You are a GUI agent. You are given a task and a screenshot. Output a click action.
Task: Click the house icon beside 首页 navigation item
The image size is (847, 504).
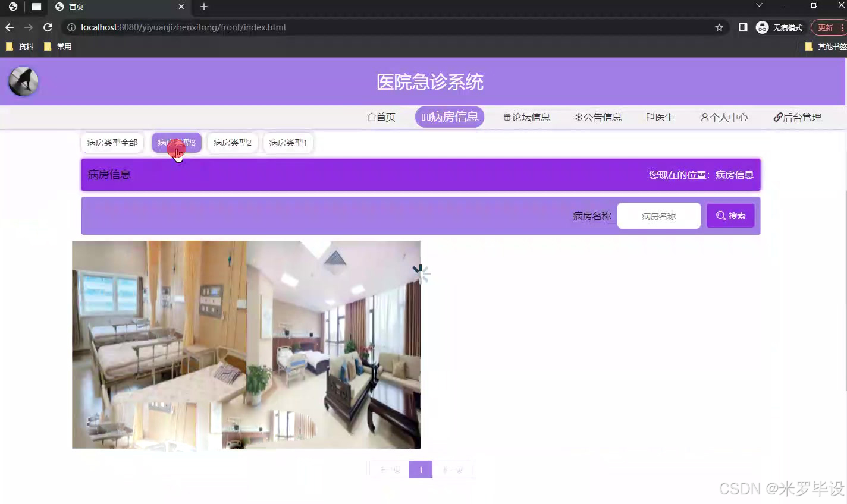point(371,117)
